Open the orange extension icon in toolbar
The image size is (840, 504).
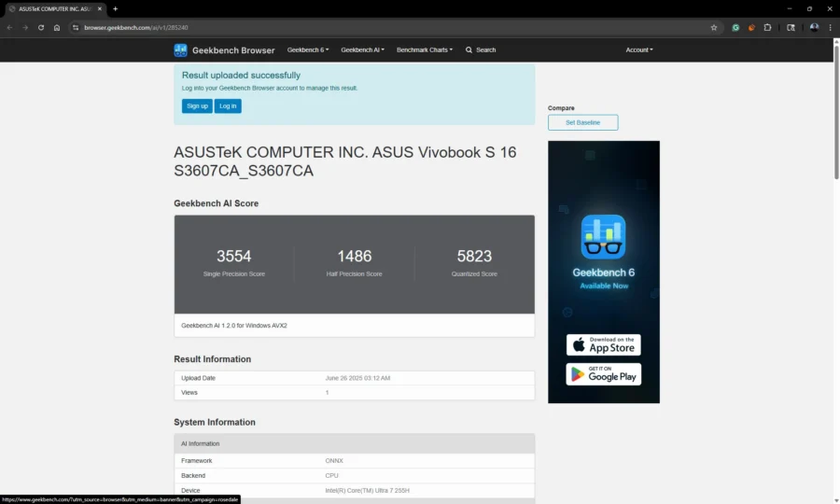pyautogui.click(x=751, y=27)
